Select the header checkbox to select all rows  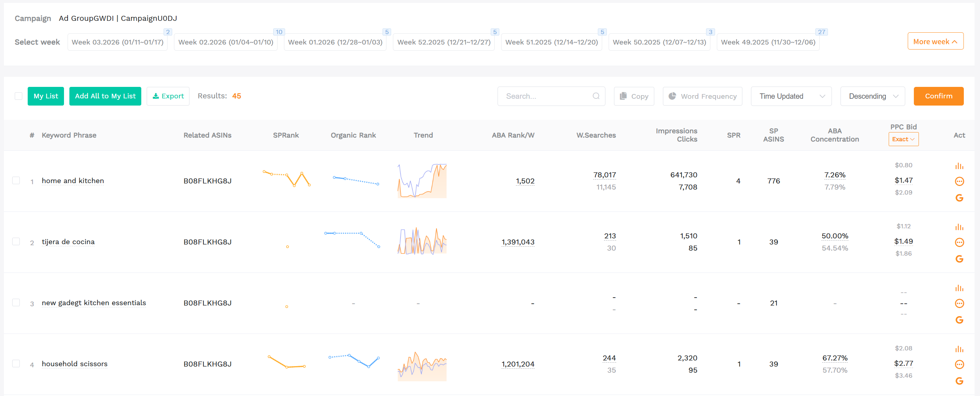(x=18, y=96)
